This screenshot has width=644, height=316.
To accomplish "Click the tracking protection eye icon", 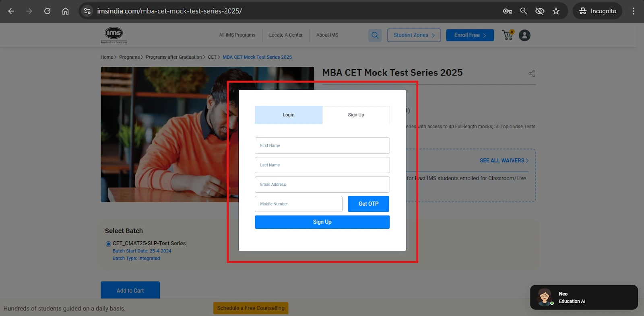I will 540,11.
